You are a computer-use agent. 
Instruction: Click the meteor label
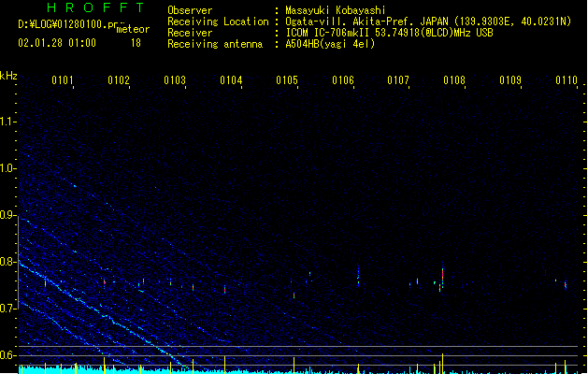133,29
